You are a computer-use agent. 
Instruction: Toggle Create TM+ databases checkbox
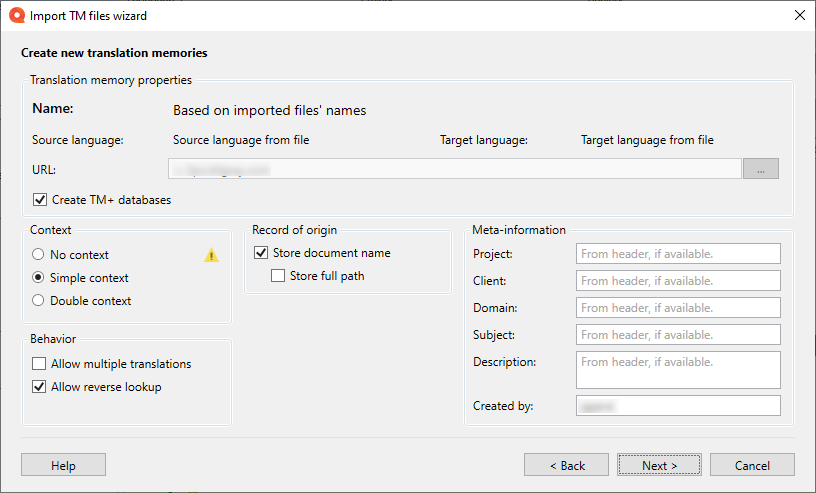pyautogui.click(x=41, y=200)
